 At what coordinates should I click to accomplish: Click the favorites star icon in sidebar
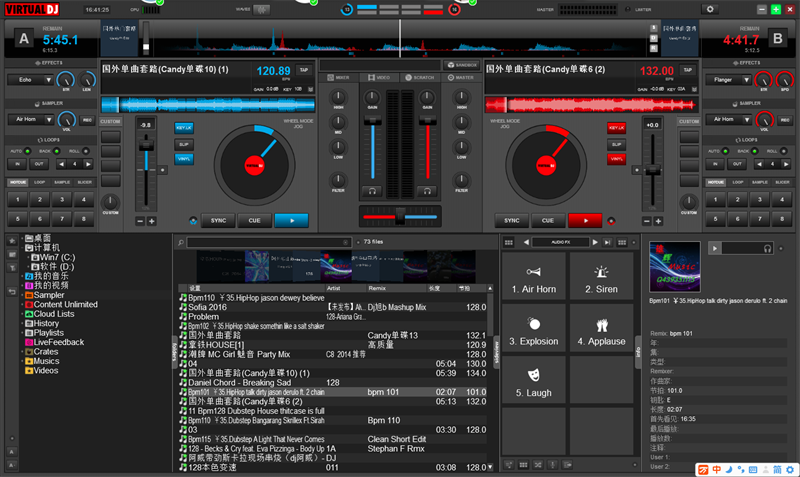[x=12, y=240]
